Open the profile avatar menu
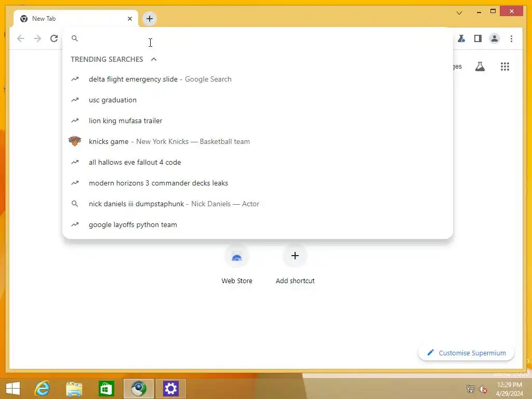 pos(495,38)
